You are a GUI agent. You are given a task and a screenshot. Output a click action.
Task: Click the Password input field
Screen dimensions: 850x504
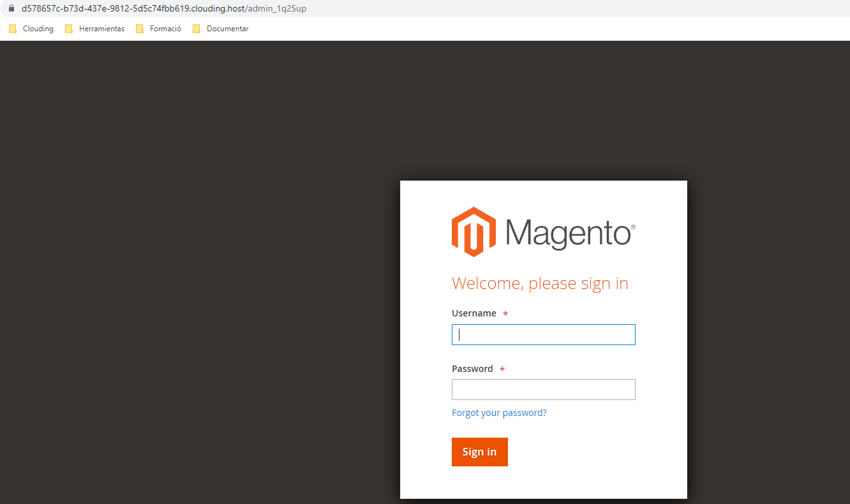coord(543,390)
